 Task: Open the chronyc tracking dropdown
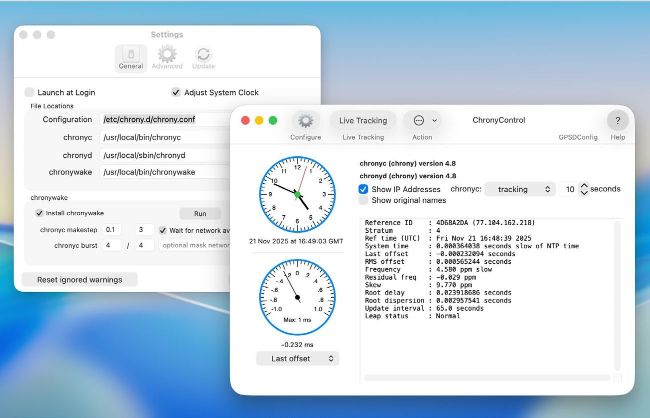pos(519,188)
